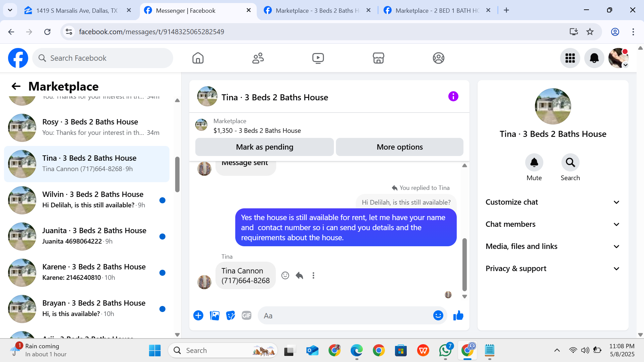The image size is (644, 362).
Task: Open the Chrome three-dot menu
Action: point(633,32)
